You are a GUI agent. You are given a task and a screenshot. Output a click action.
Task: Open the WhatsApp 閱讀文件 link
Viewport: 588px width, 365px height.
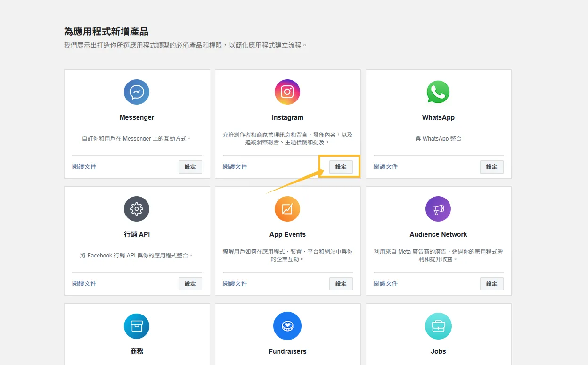click(x=385, y=166)
